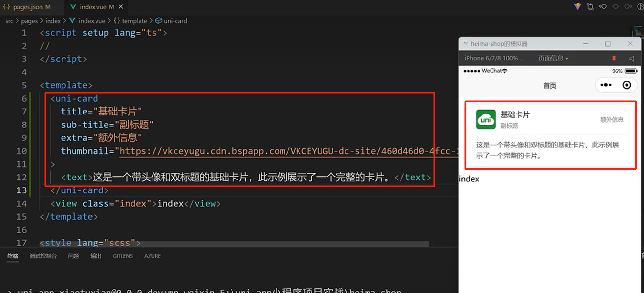Maximize the heima-shop simulator window
The width and height of the screenshot is (644, 293).
click(608, 43)
